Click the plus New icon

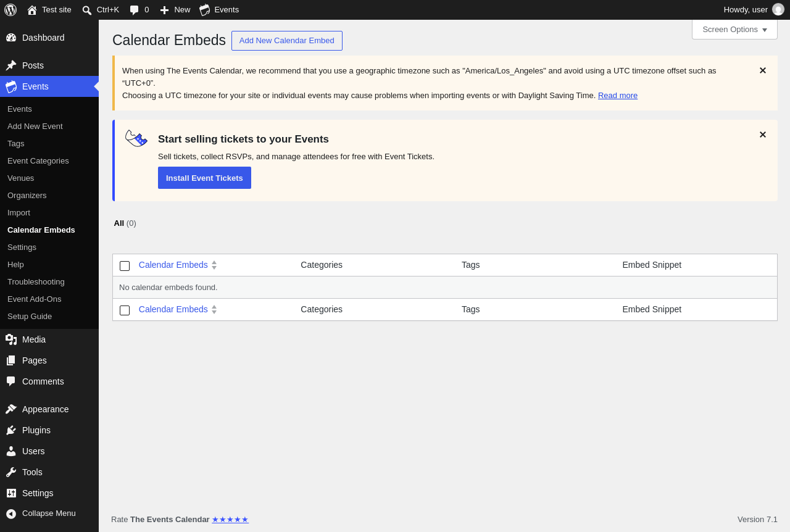coord(164,10)
